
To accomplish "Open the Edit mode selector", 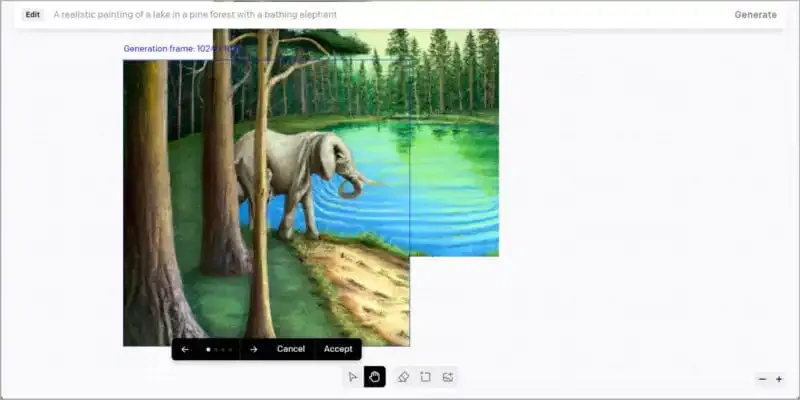I will (x=33, y=15).
